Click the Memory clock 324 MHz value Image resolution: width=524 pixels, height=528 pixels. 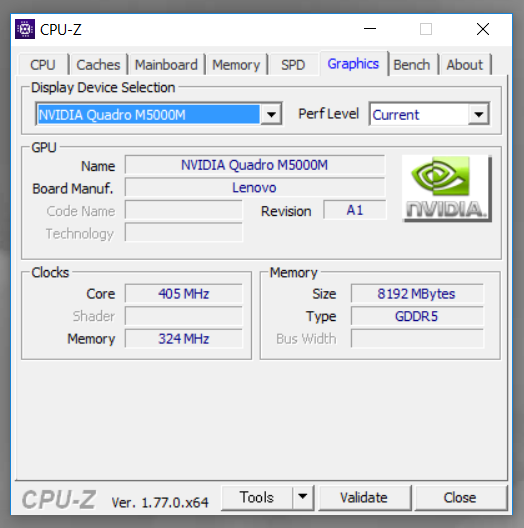[x=184, y=339]
